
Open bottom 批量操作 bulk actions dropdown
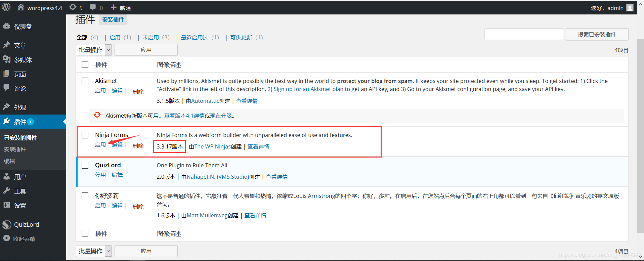pyautogui.click(x=94, y=251)
